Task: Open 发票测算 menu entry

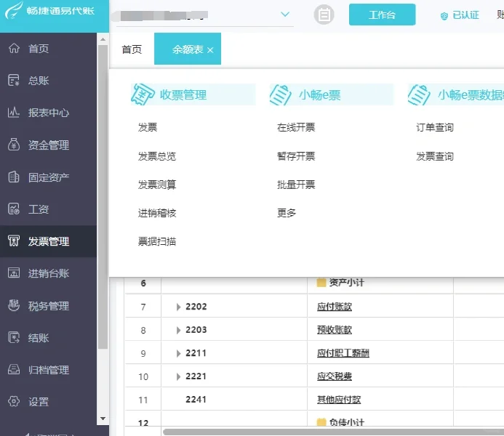Action: [157, 185]
